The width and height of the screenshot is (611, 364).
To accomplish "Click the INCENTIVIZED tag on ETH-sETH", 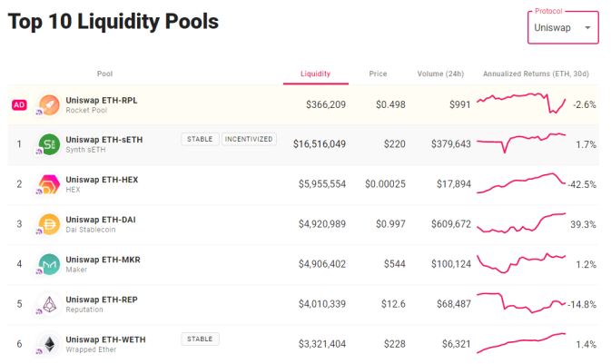I will coord(249,139).
